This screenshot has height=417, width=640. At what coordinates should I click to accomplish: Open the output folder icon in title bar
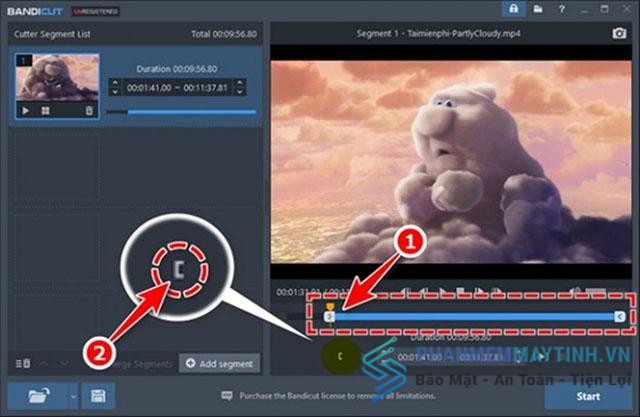pos(538,9)
